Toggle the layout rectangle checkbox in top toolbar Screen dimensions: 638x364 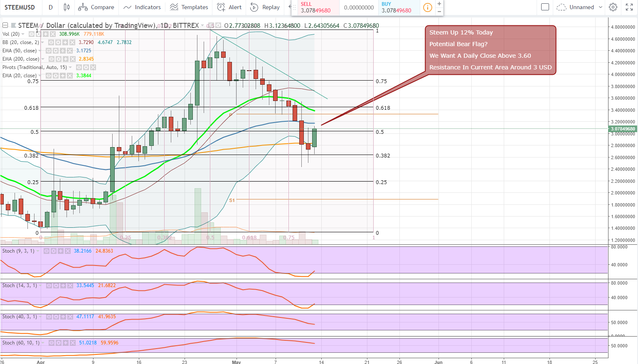tap(545, 7)
